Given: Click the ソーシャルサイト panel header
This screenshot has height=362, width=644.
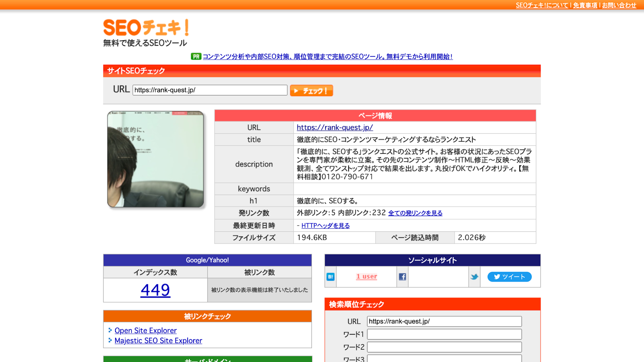Looking at the screenshot, I should click(x=433, y=260).
